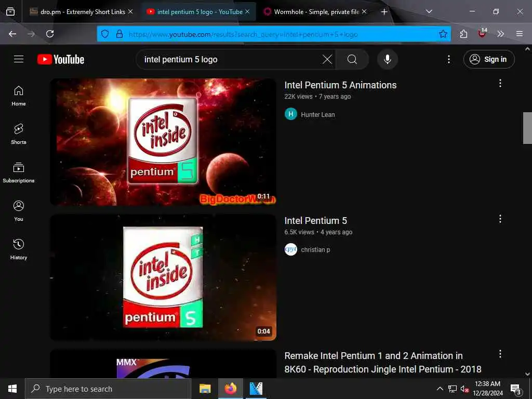Viewport: 532px width, 399px height.
Task: Click the Sign in button
Action: coord(489,59)
